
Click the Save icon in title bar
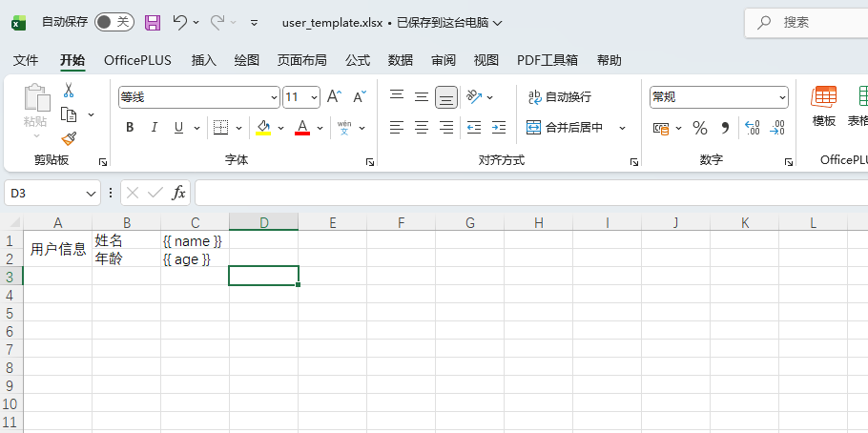pos(153,22)
